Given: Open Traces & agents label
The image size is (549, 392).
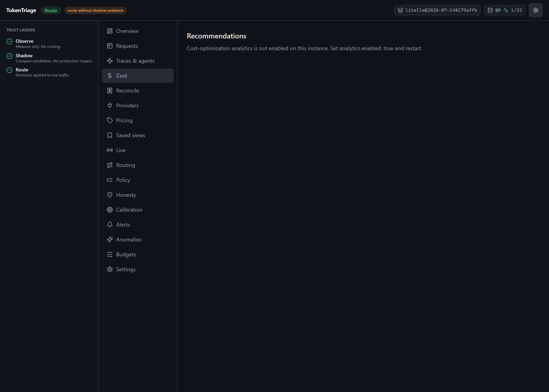Looking at the screenshot, I should (135, 61).
